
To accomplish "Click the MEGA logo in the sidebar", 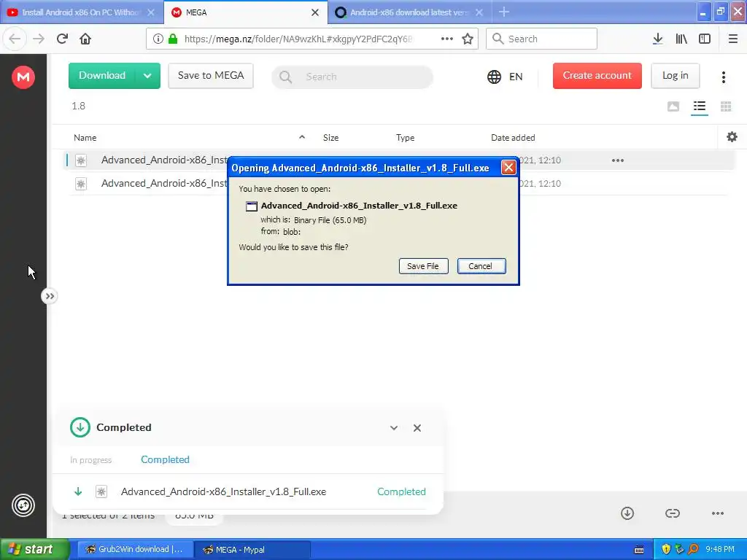I will (23, 77).
